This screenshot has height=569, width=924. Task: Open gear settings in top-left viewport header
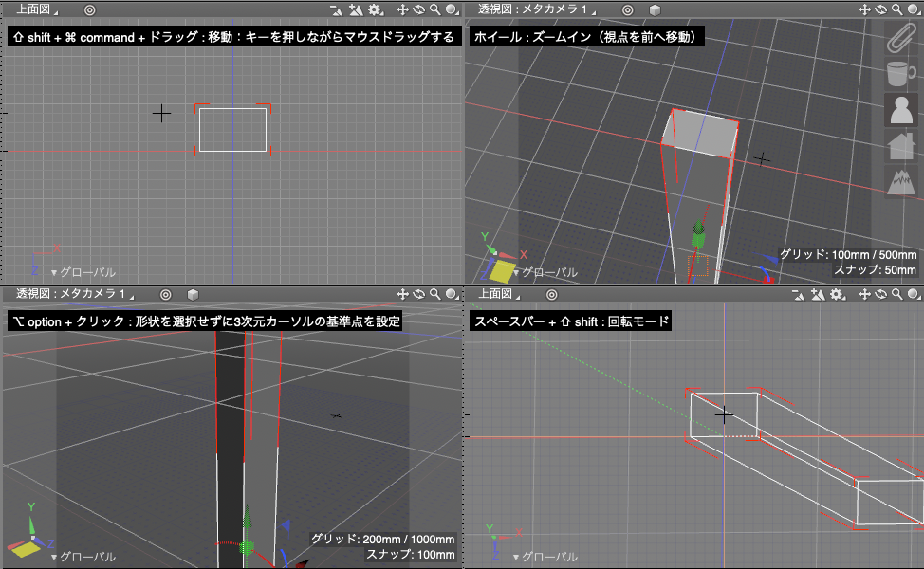pyautogui.click(x=375, y=9)
